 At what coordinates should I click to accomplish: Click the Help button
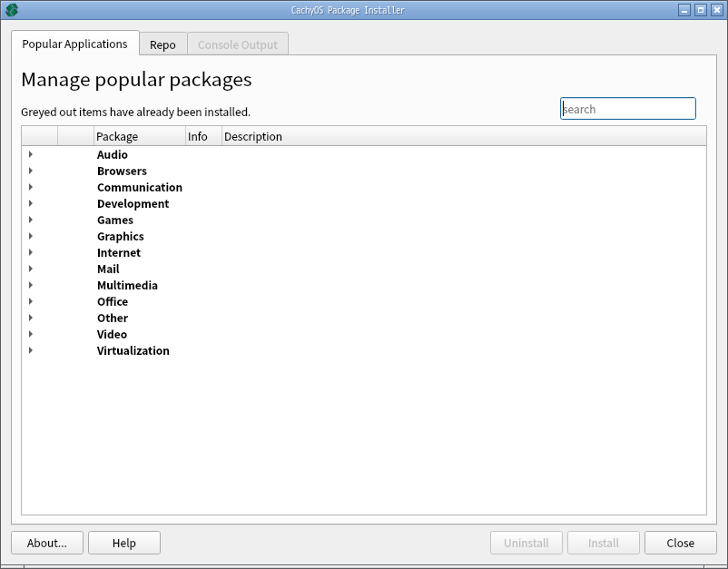pos(123,543)
